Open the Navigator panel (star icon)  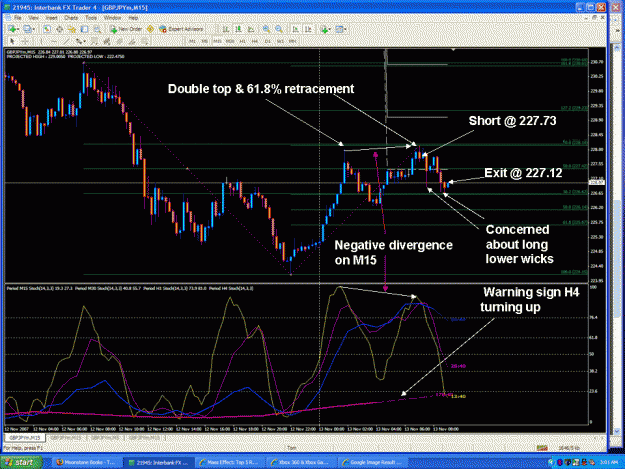(72, 29)
